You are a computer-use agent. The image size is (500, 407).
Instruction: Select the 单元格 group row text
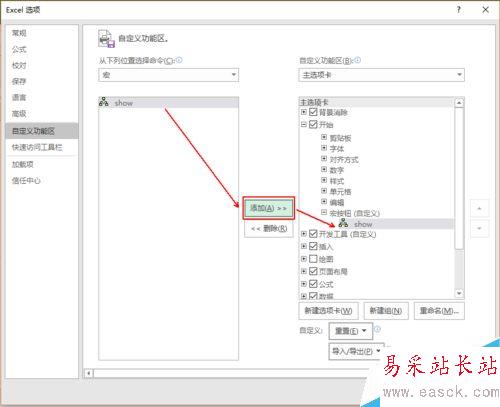340,191
